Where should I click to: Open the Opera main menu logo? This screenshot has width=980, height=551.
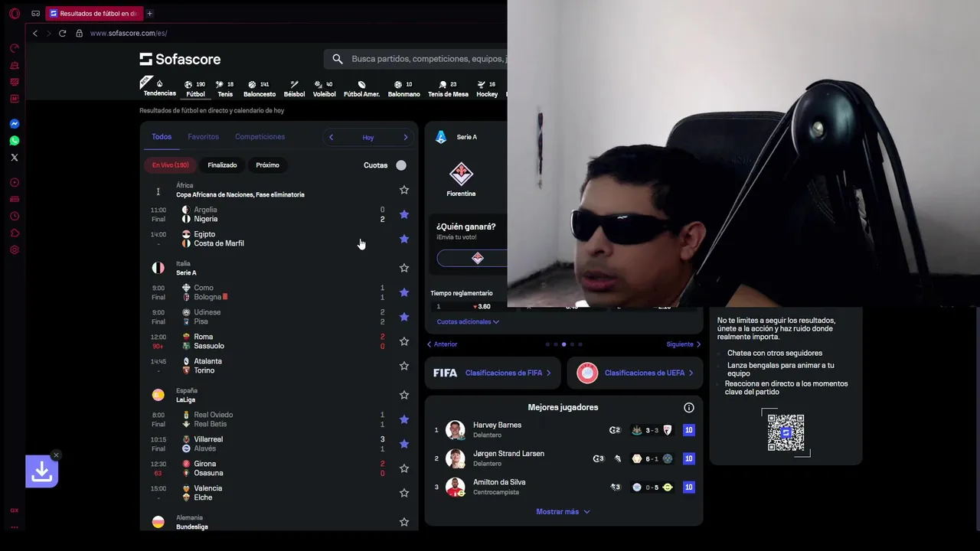pos(14,13)
